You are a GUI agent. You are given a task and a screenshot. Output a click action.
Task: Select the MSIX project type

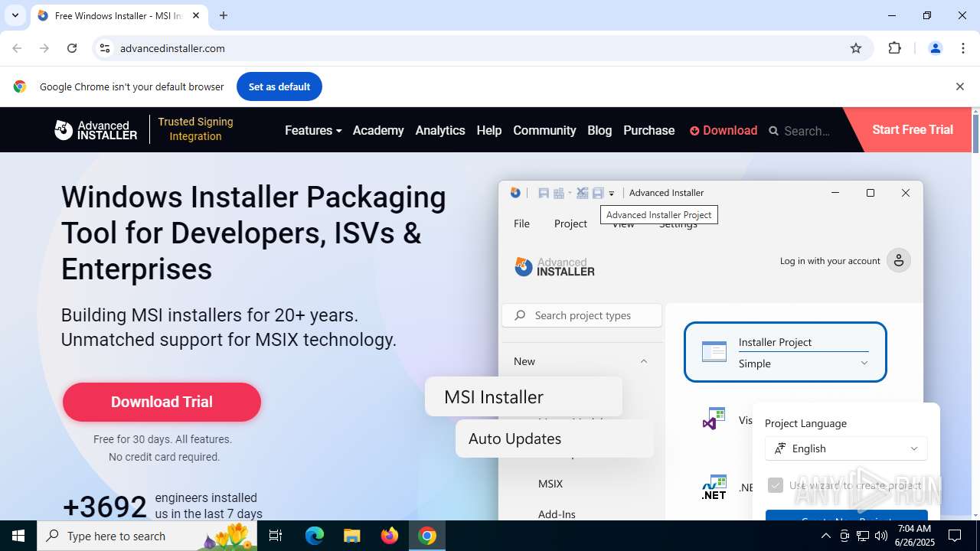pos(550,484)
